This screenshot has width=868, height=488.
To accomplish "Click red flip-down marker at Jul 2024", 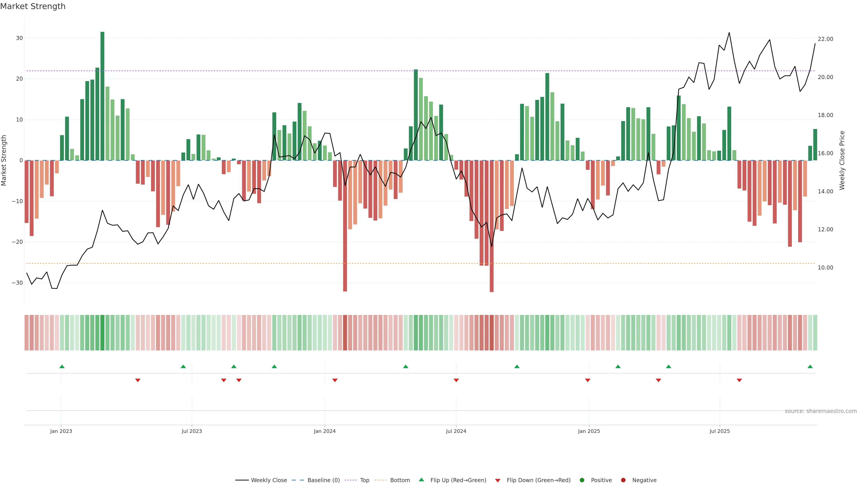I will (456, 380).
